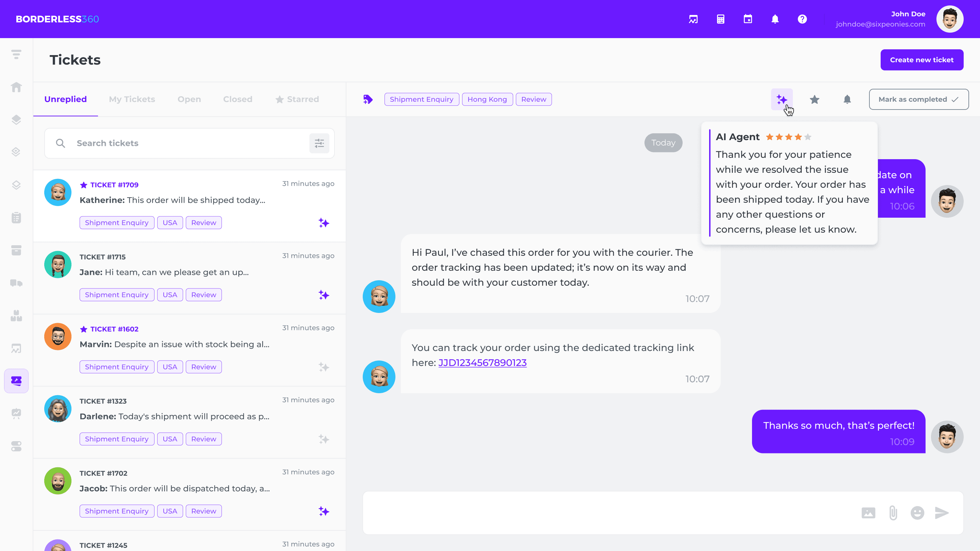Click AI sparkle icon on ticket #1602

(x=324, y=367)
